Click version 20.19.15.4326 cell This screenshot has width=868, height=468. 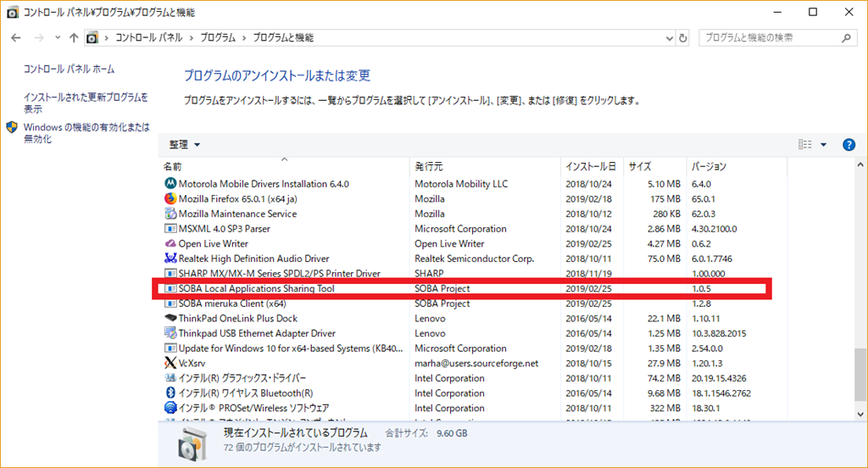[719, 378]
